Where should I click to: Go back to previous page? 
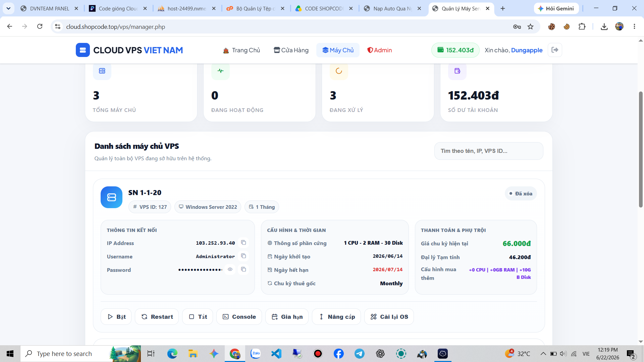click(10, 26)
